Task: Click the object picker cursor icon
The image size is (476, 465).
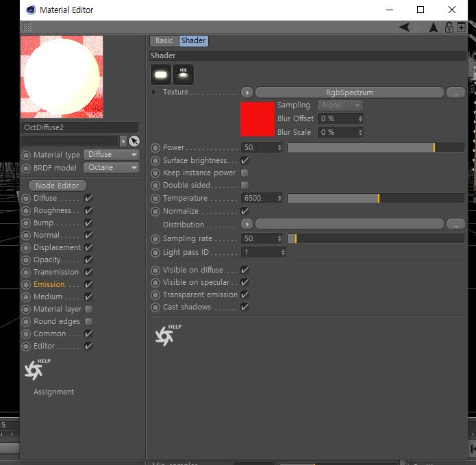Action: [134, 141]
